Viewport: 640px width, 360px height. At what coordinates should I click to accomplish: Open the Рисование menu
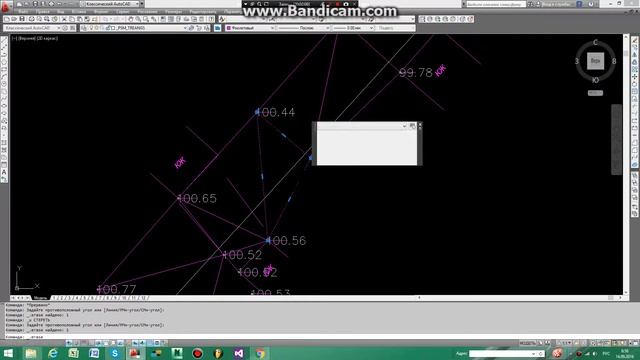[x=147, y=12]
